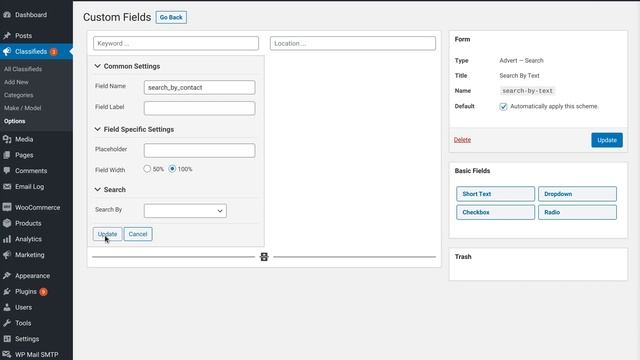Click the Plugins update count badge

point(43,292)
